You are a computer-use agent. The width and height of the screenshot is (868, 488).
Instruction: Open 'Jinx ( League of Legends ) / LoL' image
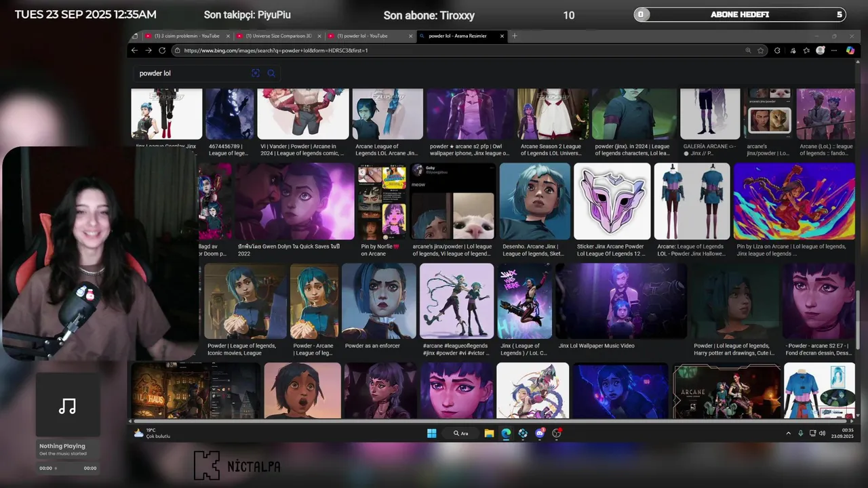[x=525, y=301]
